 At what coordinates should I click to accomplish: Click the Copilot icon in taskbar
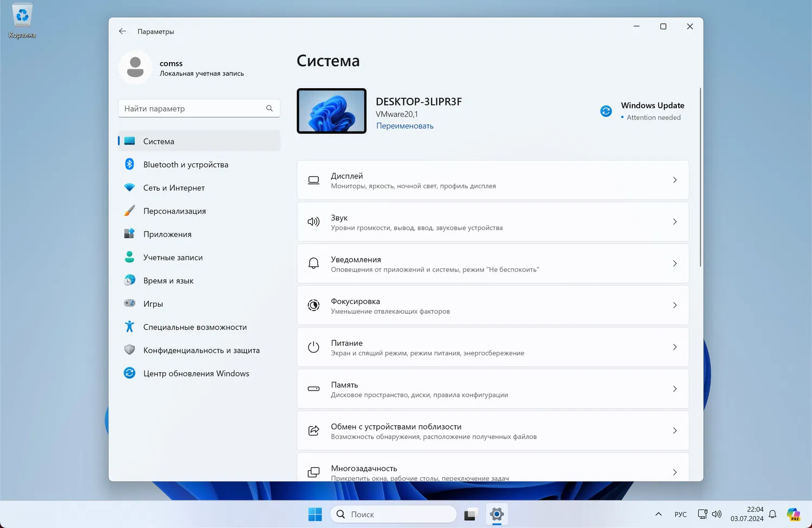[x=793, y=514]
